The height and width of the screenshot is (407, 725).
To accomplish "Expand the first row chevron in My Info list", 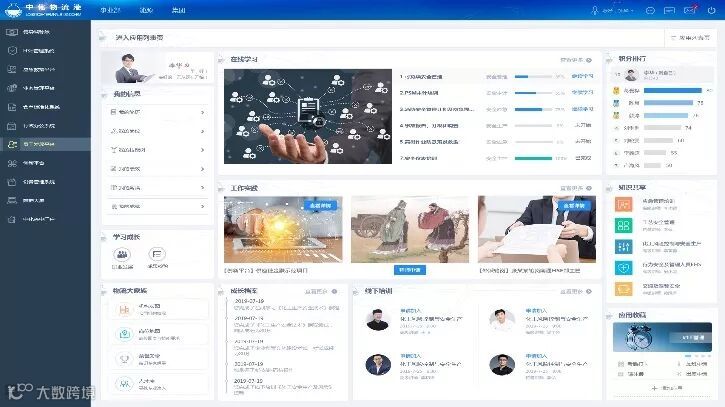I will (203, 112).
